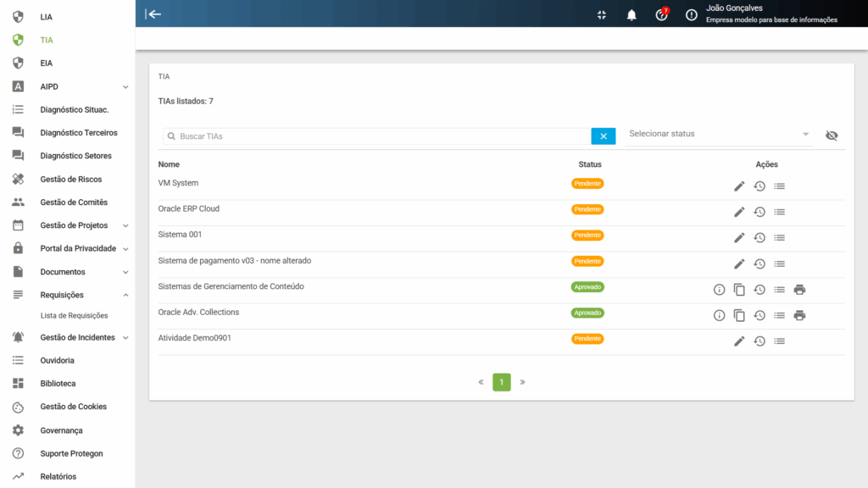
Task: Toggle hidden items with crossed eye icon
Action: pos(832,136)
